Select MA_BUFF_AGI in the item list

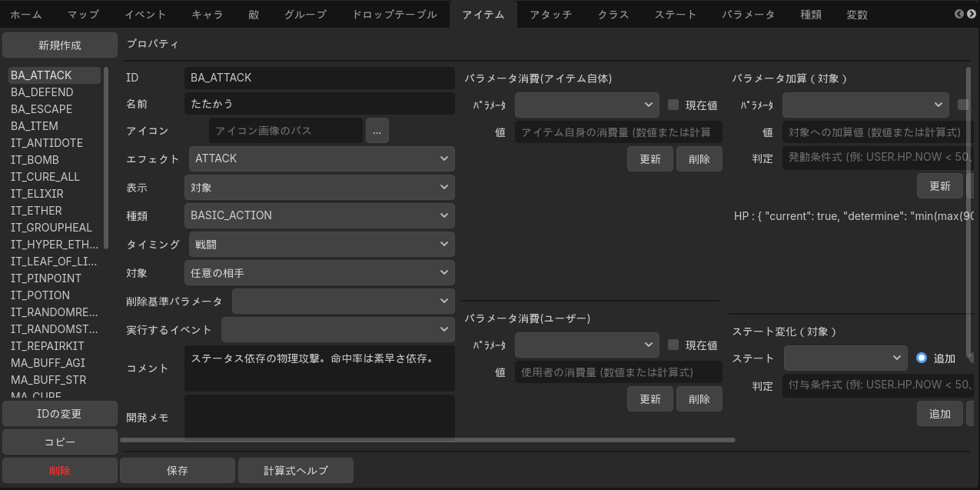pos(54,363)
